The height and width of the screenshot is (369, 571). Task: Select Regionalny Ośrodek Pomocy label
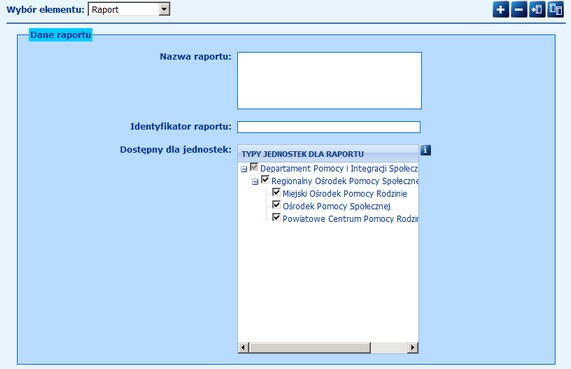[x=345, y=181]
